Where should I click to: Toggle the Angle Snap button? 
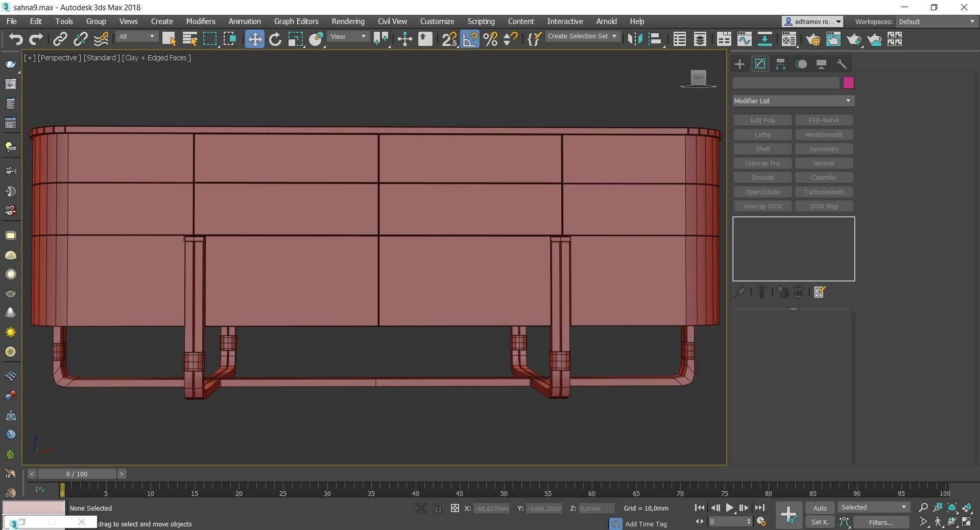pyautogui.click(x=470, y=39)
